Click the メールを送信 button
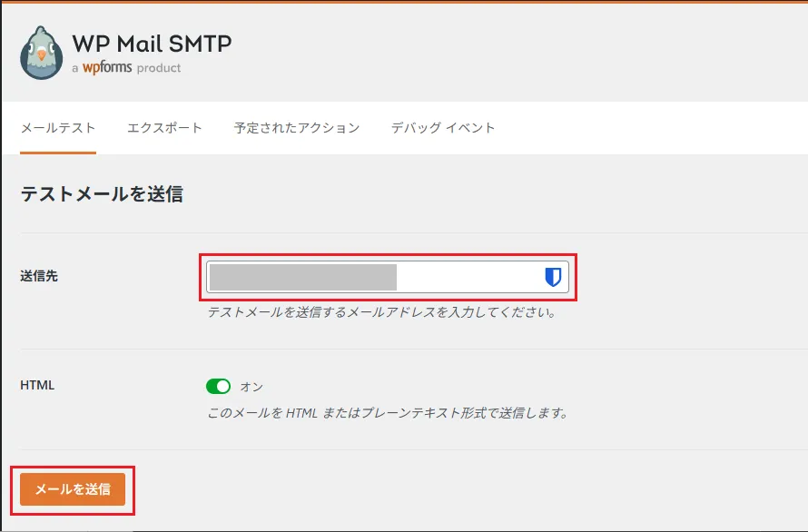This screenshot has width=808, height=532. coord(73,488)
